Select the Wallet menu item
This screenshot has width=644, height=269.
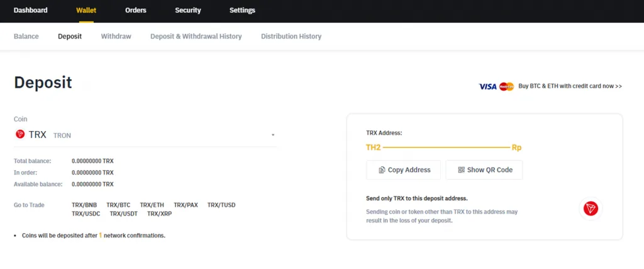click(x=86, y=10)
